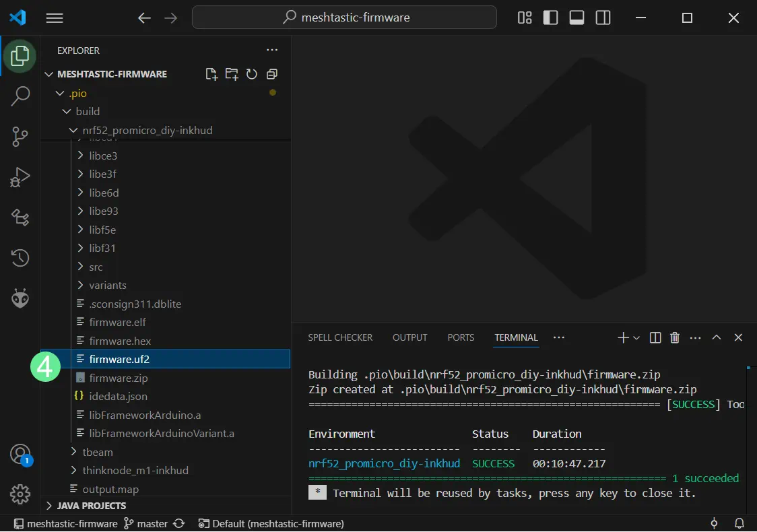Toggle the primary side bar layout button

pos(550,18)
